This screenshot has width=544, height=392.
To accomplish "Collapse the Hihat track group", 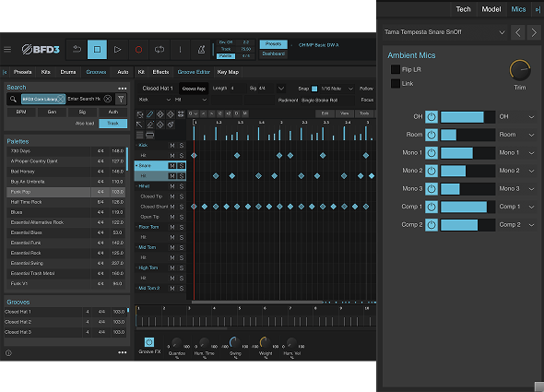I will point(136,186).
